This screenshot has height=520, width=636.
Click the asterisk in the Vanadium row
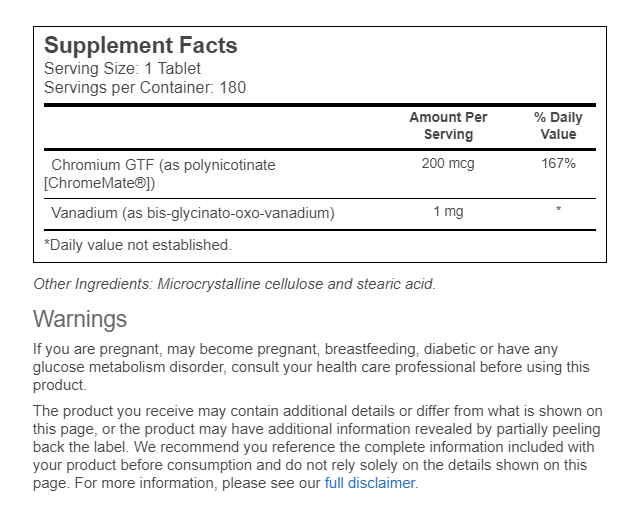coord(558,212)
